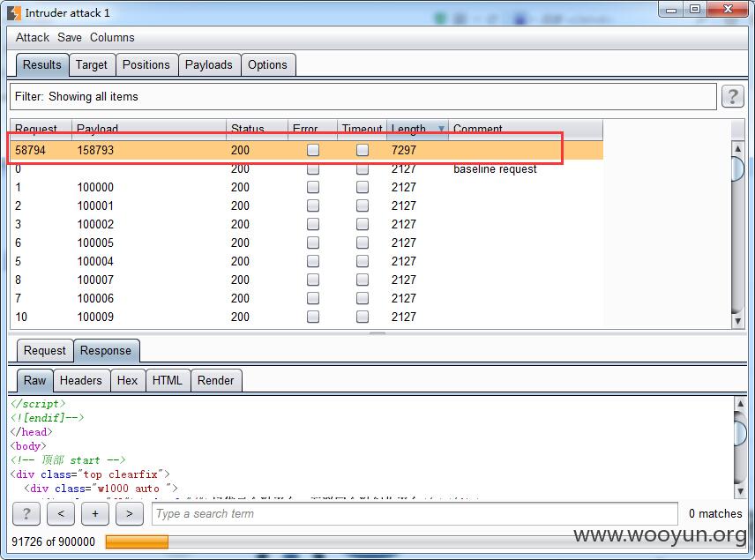This screenshot has width=755, height=560.
Task: Click the Filter: Showing all items bar
Action: tap(363, 96)
